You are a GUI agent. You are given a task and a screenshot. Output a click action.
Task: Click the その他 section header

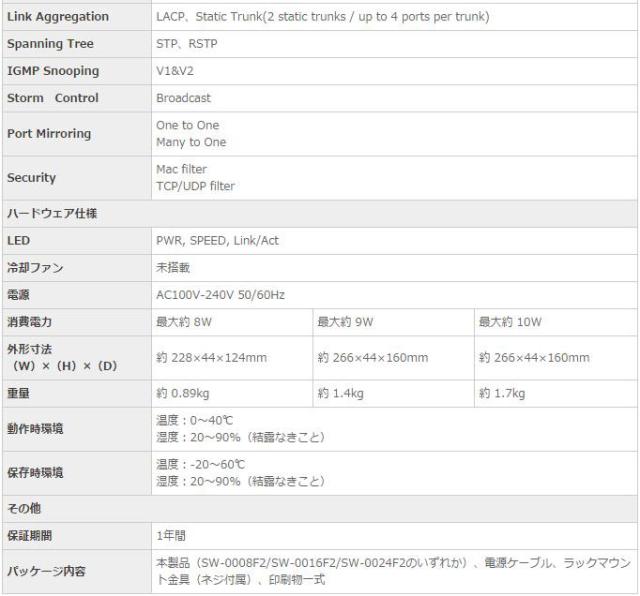coord(24,509)
